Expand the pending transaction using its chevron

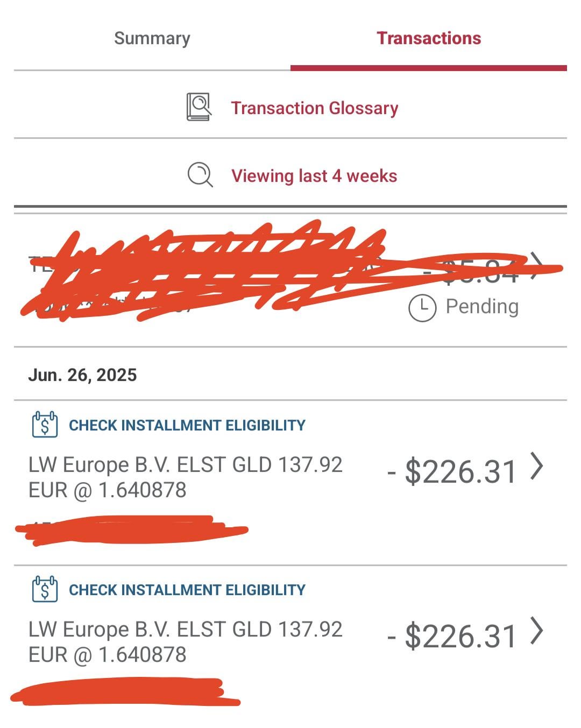(536, 266)
